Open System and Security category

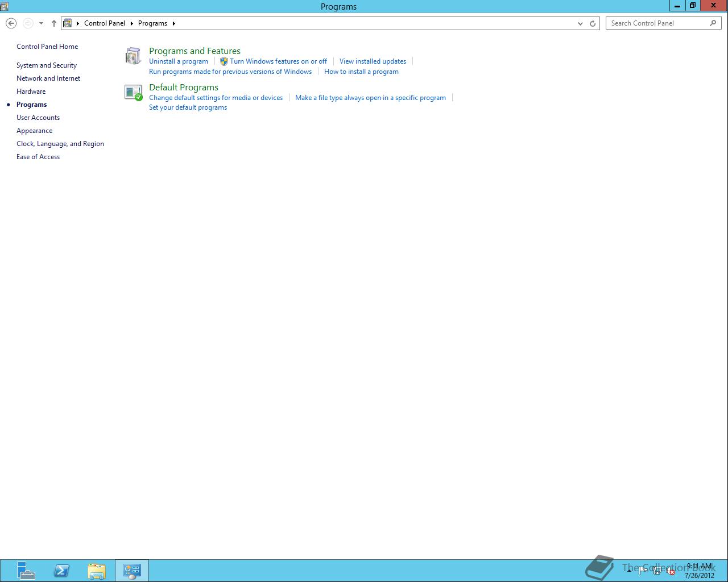tap(47, 65)
